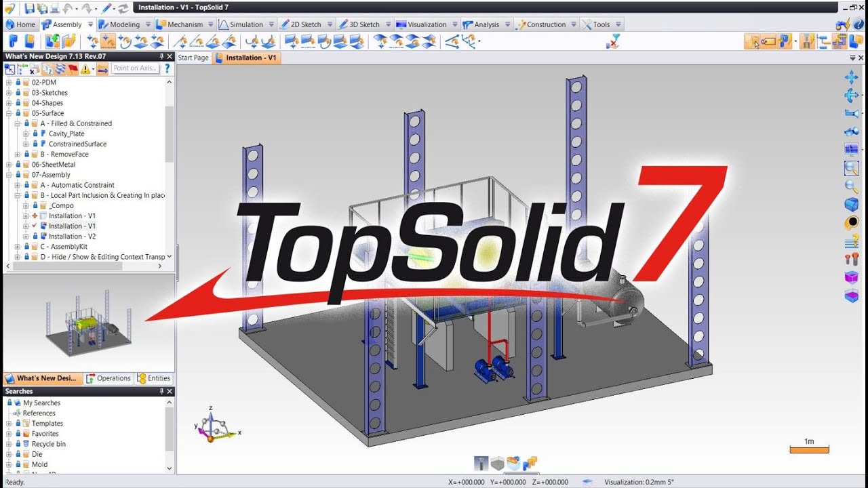
Task: Select the _Compo tree item
Action: [x=61, y=205]
